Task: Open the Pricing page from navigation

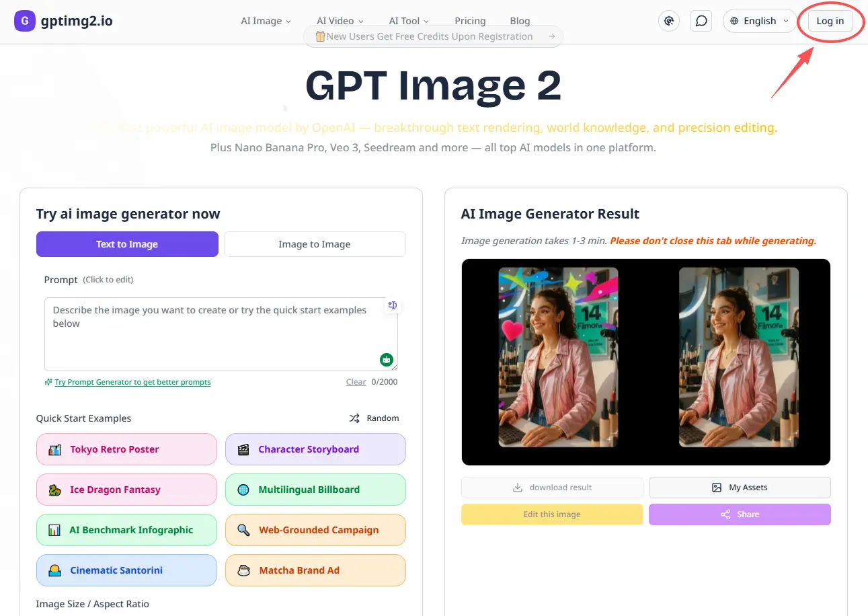Action: pos(469,21)
